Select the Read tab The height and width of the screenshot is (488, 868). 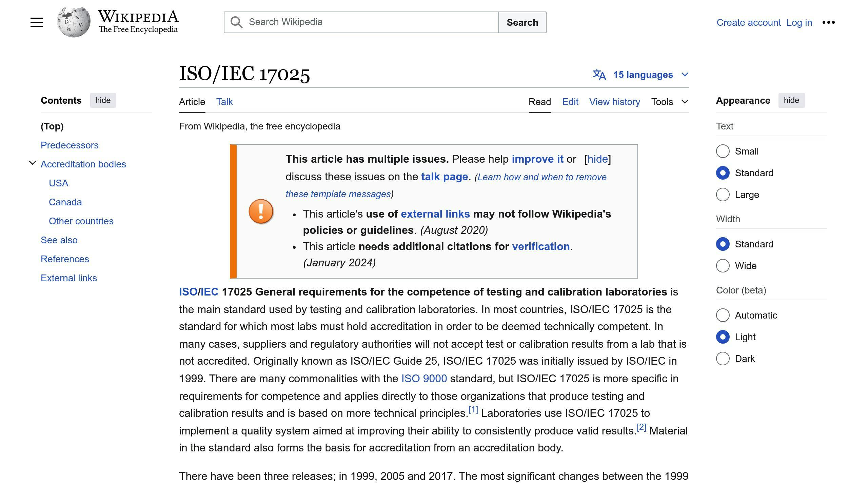540,102
